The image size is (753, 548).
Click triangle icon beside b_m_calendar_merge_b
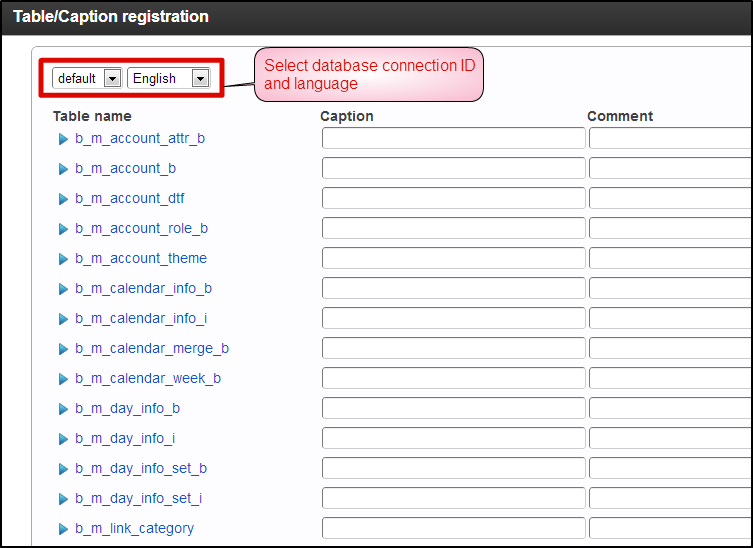click(x=63, y=349)
